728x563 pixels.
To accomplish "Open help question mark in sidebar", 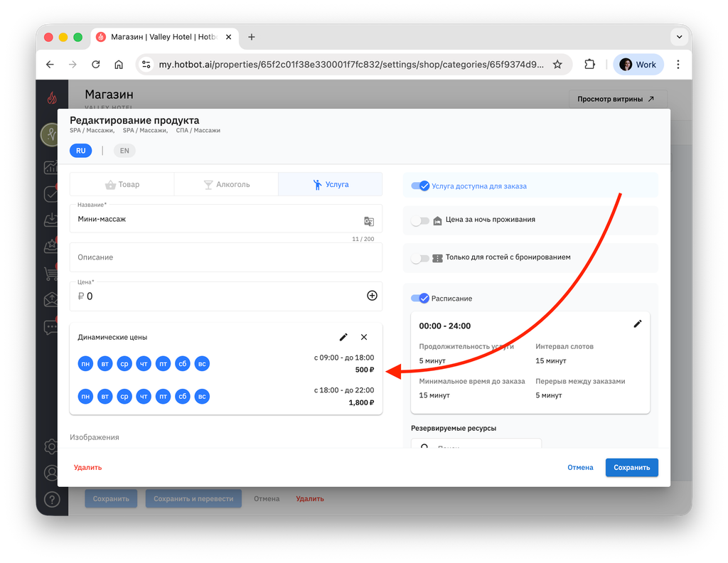I will [x=52, y=500].
